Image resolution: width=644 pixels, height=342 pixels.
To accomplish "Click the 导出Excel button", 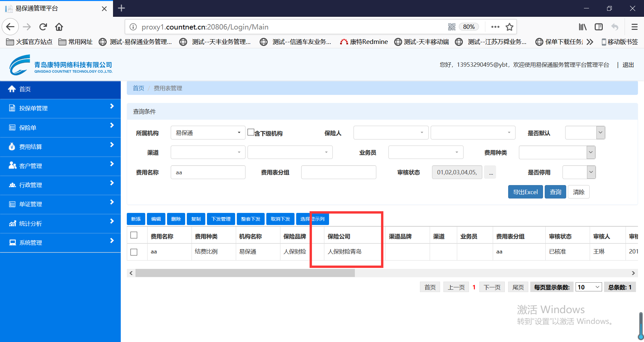I will 525,192.
